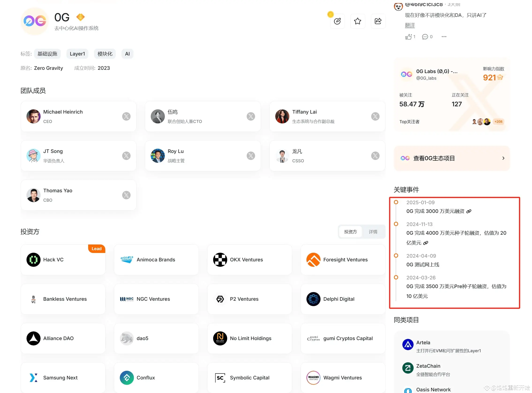
Task: Open the Animoca Brands investor card
Action: (x=156, y=260)
